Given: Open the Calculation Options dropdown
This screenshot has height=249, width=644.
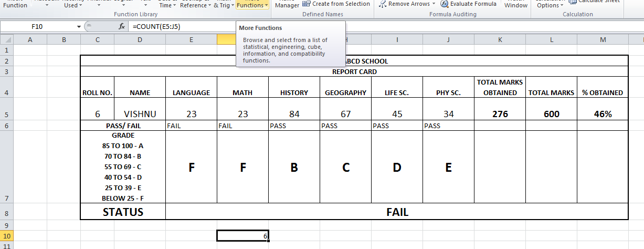Looking at the screenshot, I should point(549,4).
